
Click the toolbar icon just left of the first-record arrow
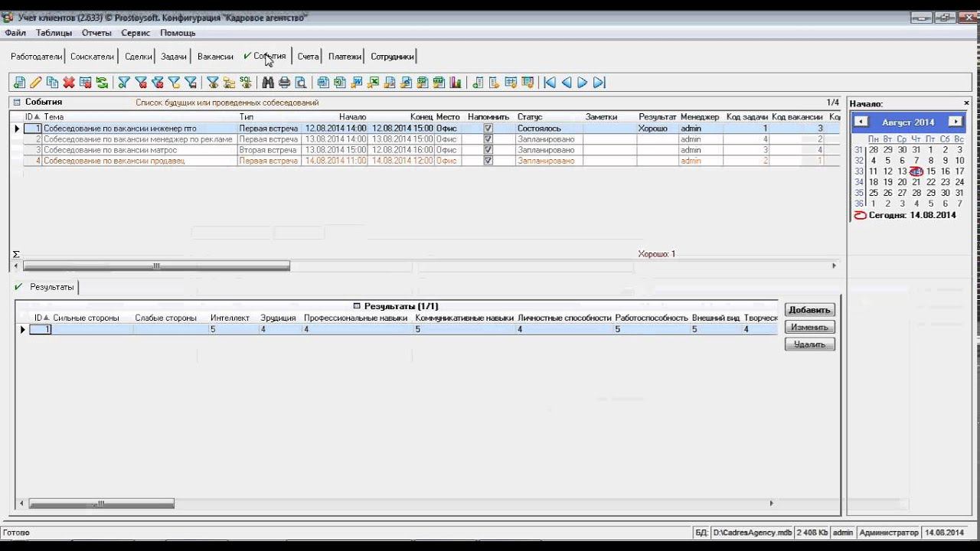(x=528, y=83)
